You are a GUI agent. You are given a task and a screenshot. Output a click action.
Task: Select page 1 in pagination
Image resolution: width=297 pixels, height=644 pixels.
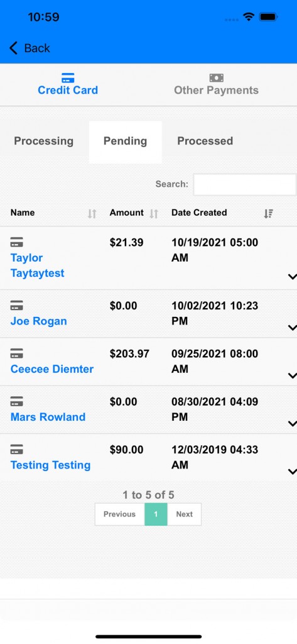[x=156, y=514]
